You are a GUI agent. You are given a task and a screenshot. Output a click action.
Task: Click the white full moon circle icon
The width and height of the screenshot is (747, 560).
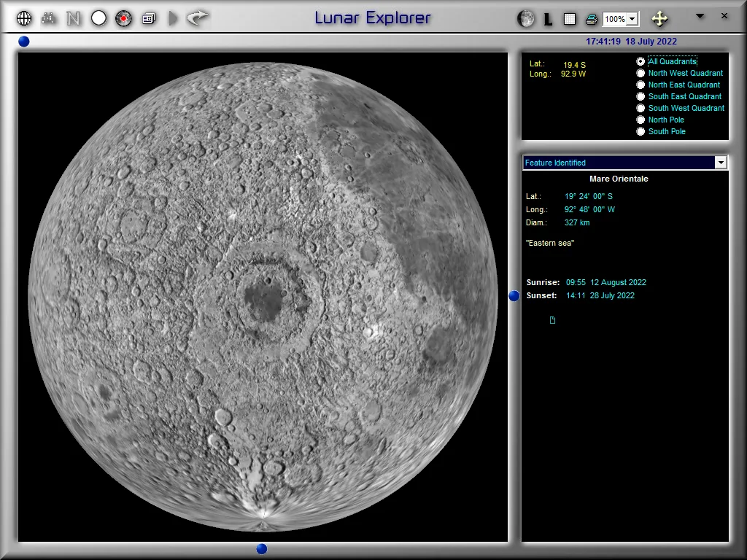click(x=98, y=18)
